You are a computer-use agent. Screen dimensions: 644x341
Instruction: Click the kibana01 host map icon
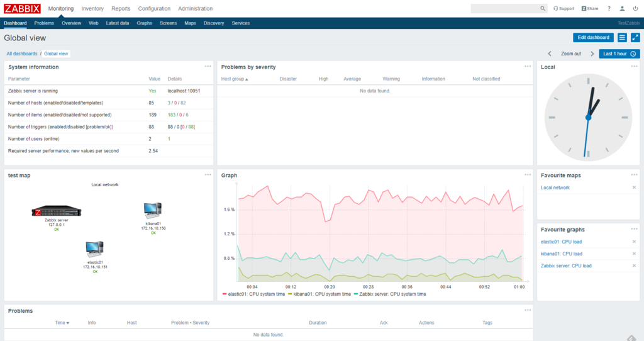click(x=153, y=211)
